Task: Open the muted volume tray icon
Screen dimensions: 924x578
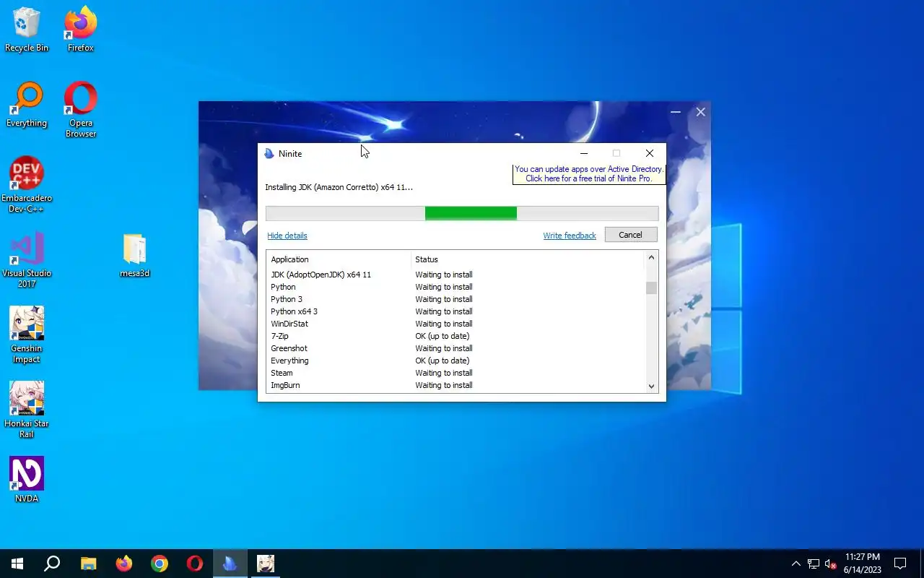Action: (831, 564)
